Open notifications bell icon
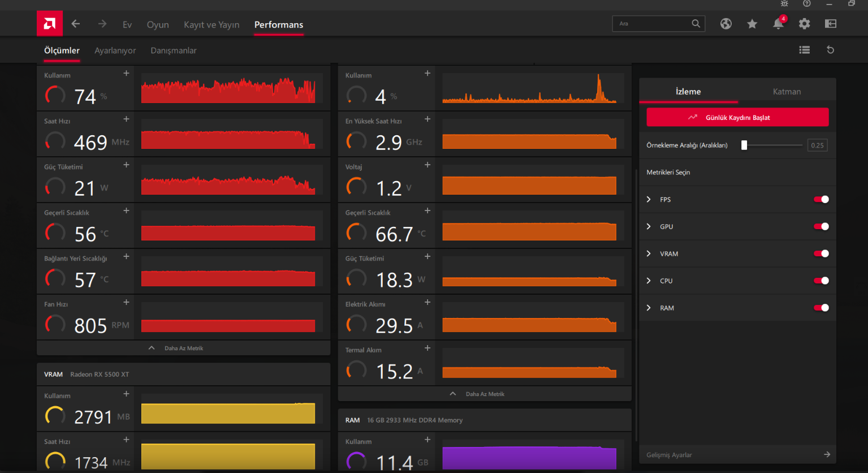 pyautogui.click(x=779, y=24)
